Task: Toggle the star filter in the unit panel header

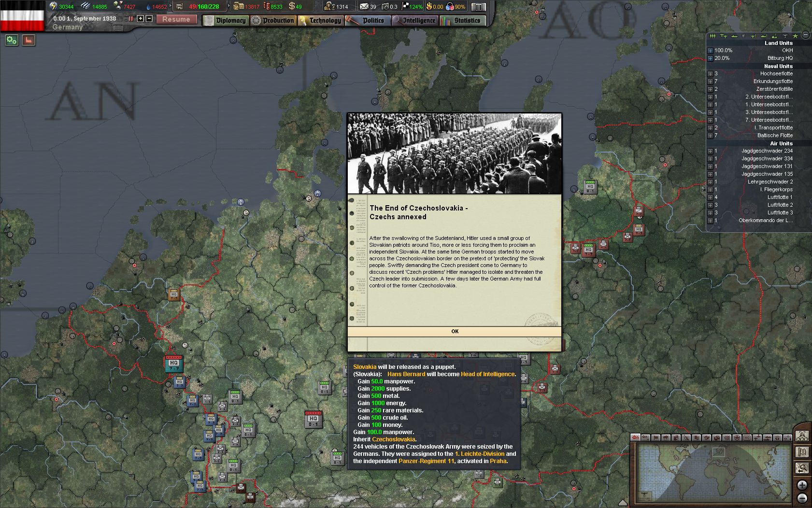Action: [796, 36]
